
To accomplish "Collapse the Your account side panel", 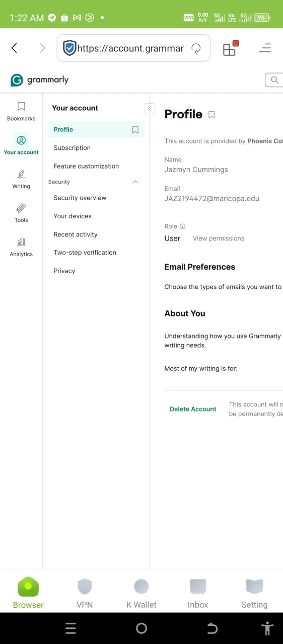I will click(150, 109).
